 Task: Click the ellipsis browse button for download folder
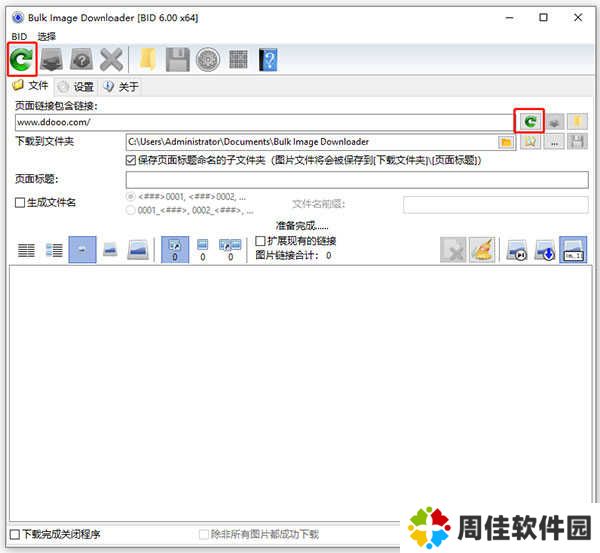554,142
